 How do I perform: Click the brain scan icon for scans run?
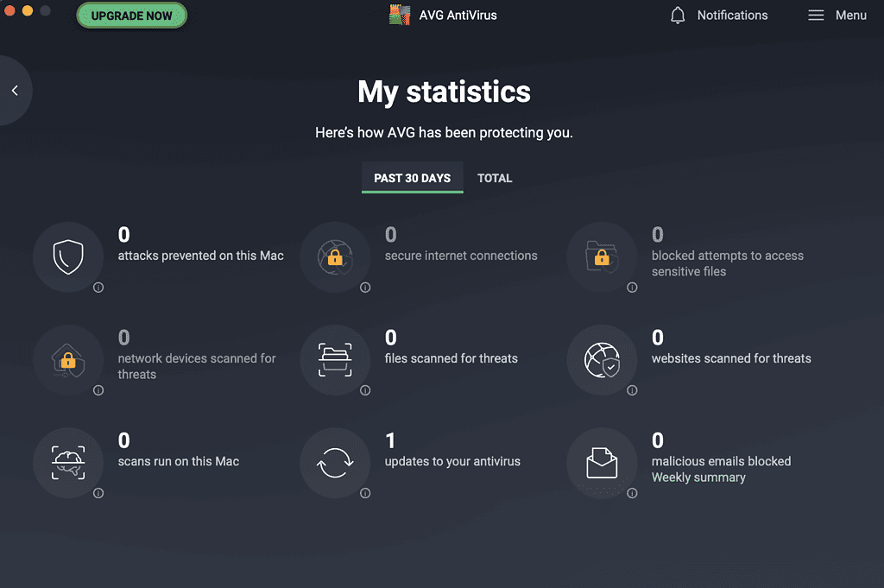68,463
